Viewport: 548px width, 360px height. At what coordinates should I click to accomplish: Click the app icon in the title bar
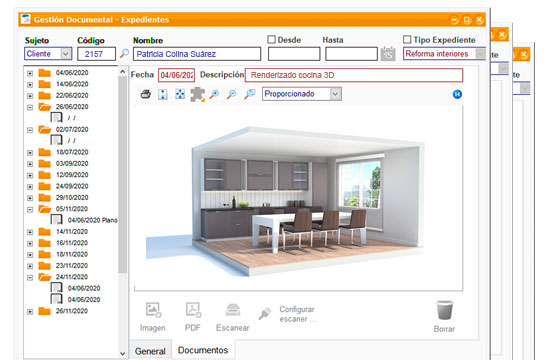click(26, 19)
